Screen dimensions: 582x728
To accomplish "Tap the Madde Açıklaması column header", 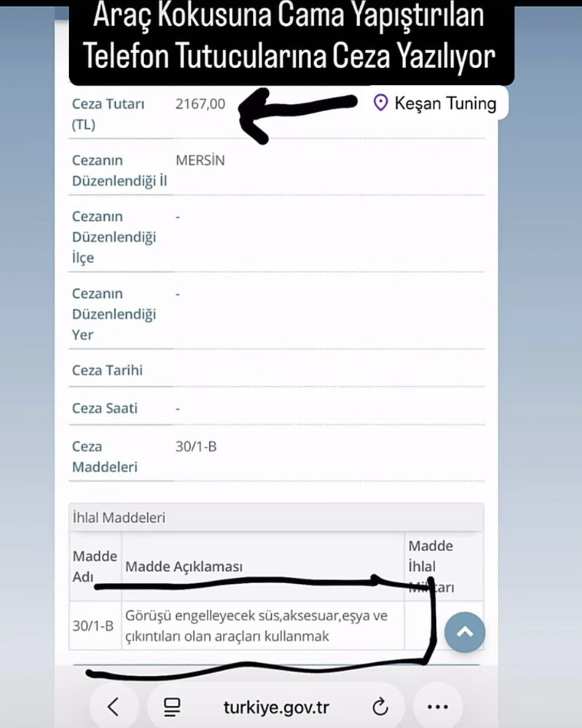I will tap(183, 567).
